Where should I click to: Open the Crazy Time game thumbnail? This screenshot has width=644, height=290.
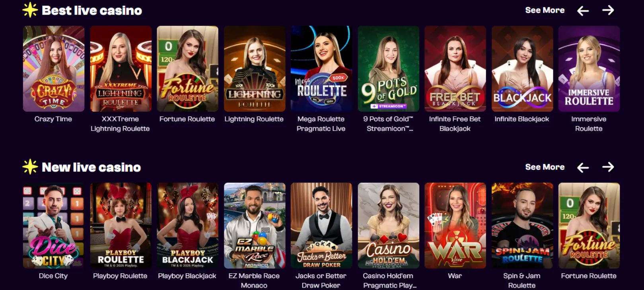coord(54,69)
